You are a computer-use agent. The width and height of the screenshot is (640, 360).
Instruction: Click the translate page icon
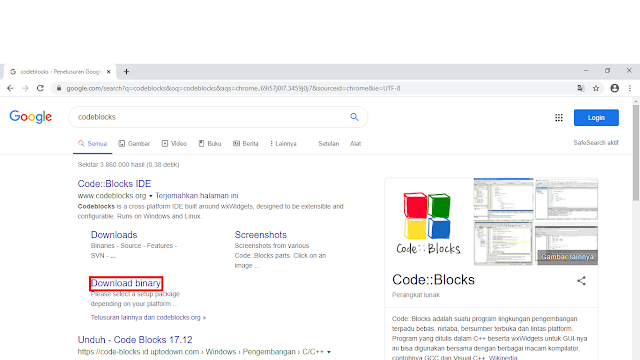click(580, 88)
